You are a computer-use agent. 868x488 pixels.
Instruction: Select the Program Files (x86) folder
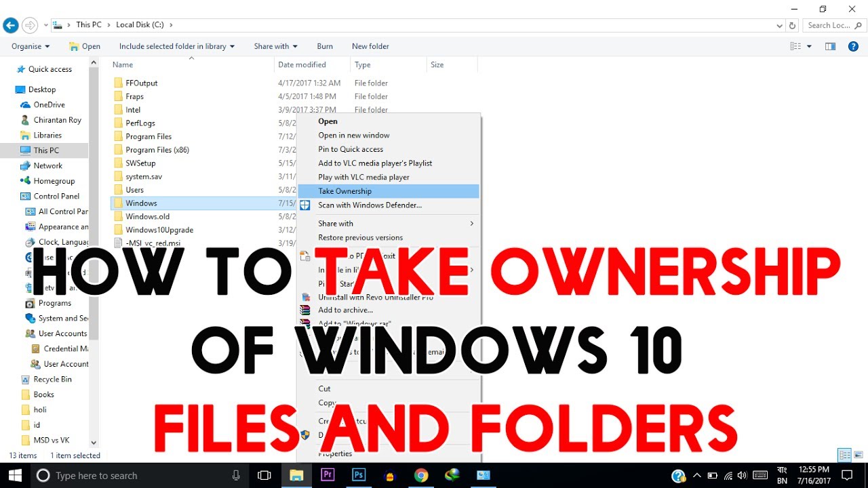(157, 150)
